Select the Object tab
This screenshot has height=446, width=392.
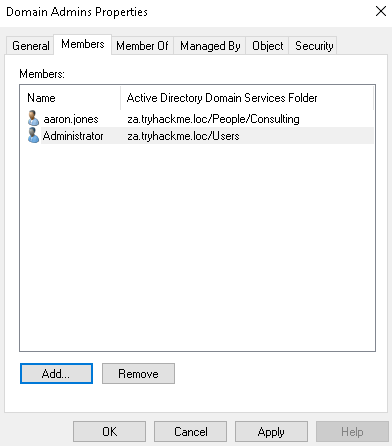point(268,46)
